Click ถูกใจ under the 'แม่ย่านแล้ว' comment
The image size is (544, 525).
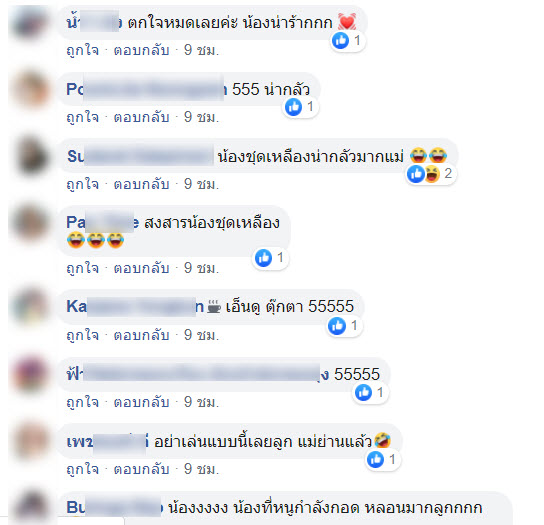(83, 469)
